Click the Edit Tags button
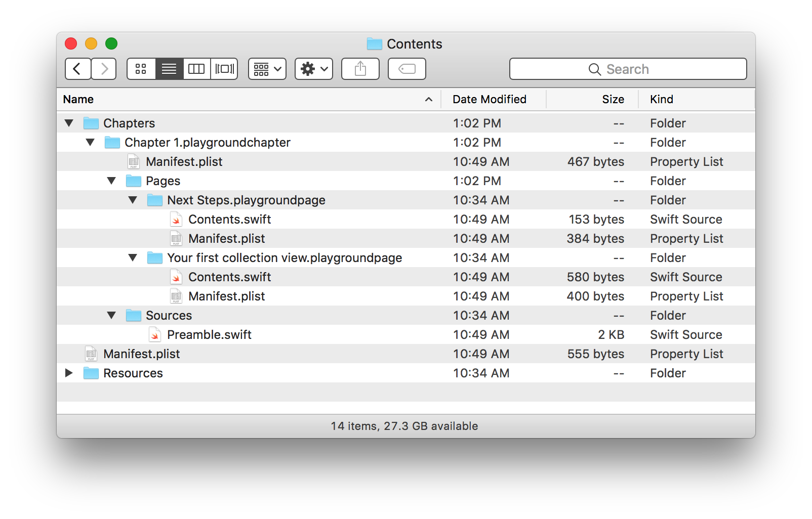This screenshot has height=519, width=812. coord(407,69)
